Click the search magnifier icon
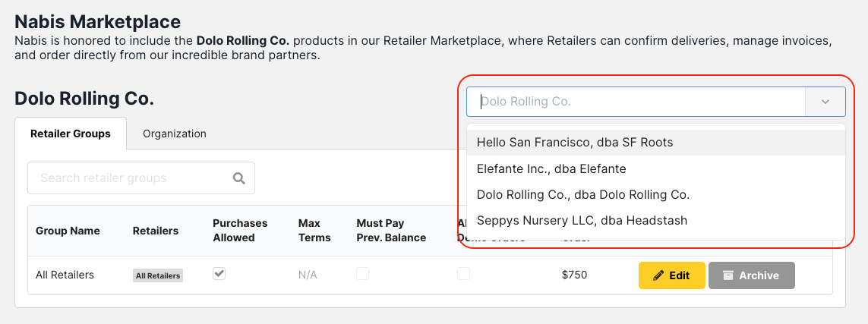The image size is (868, 324). pos(238,178)
